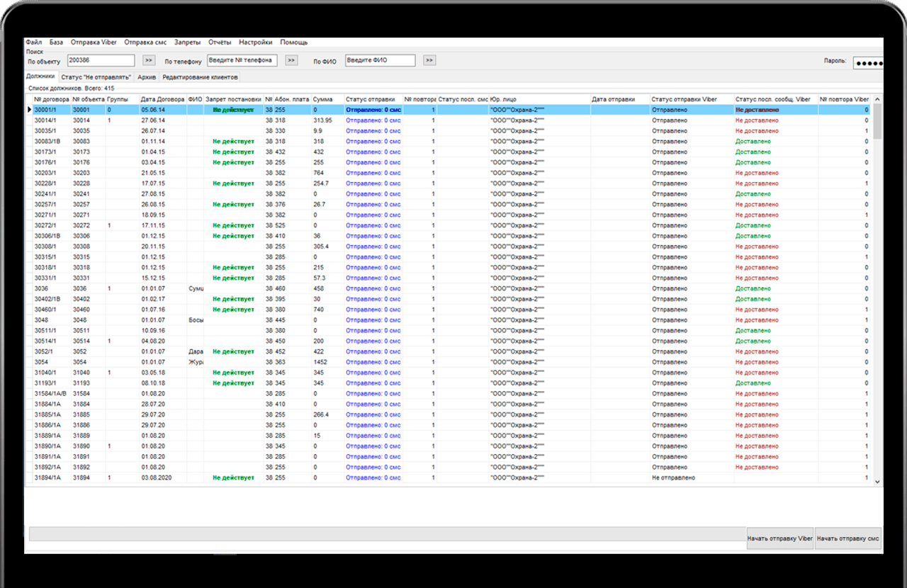Screen dimensions: 907x588
Task: Click the scrollbar up arrow of the table
Action: (x=877, y=99)
